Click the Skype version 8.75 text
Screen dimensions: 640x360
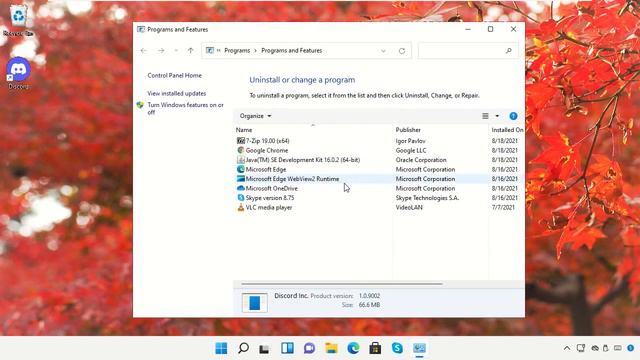point(270,198)
